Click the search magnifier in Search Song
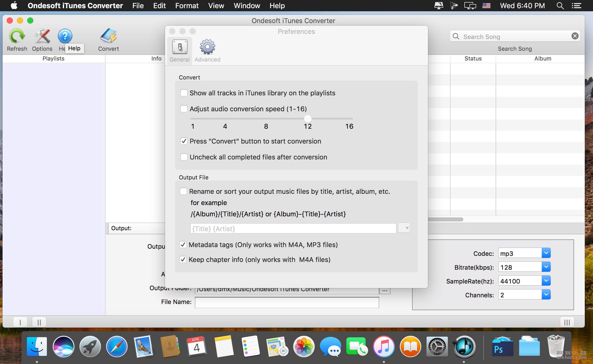 tap(456, 36)
